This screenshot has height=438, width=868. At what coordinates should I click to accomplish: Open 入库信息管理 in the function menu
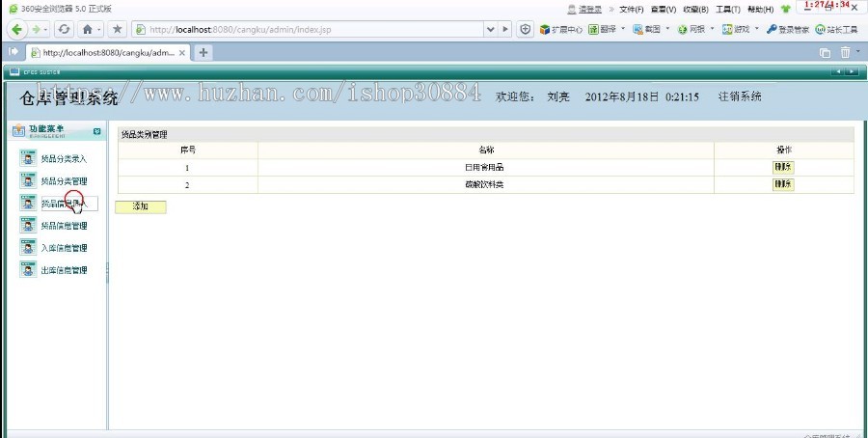coord(65,248)
